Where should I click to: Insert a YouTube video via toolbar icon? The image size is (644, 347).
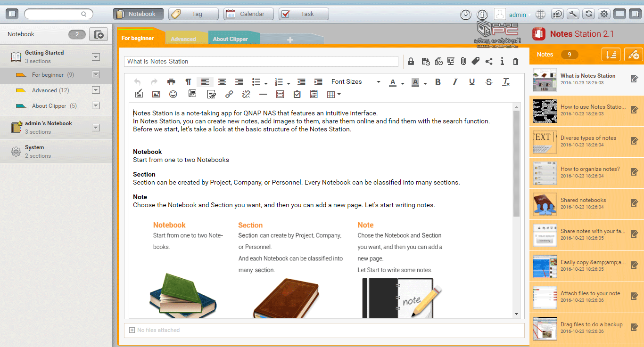pyautogui.click(x=192, y=94)
